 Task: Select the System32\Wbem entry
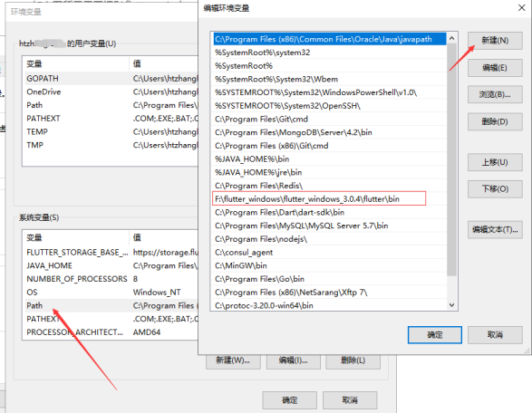click(330, 80)
